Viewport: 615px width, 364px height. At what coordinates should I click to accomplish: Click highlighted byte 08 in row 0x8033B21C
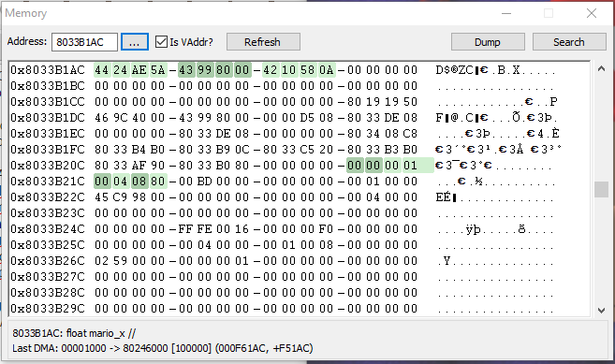[x=139, y=182]
